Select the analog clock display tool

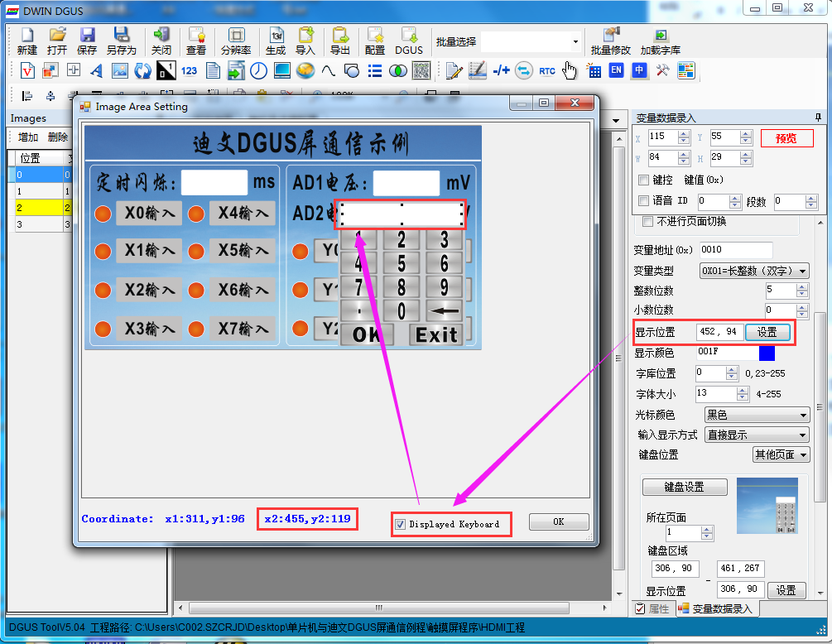tap(258, 70)
